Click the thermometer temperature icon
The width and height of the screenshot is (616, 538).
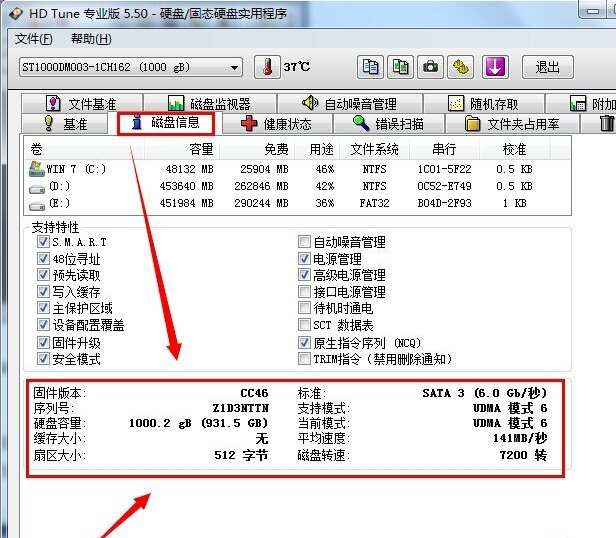pyautogui.click(x=267, y=67)
